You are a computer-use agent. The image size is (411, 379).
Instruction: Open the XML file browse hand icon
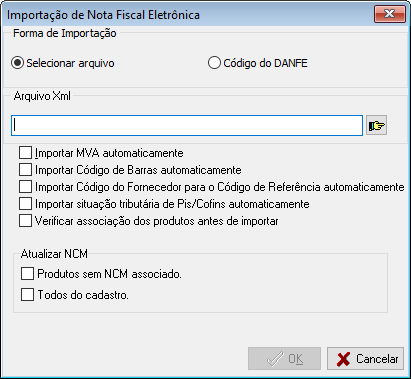point(376,125)
